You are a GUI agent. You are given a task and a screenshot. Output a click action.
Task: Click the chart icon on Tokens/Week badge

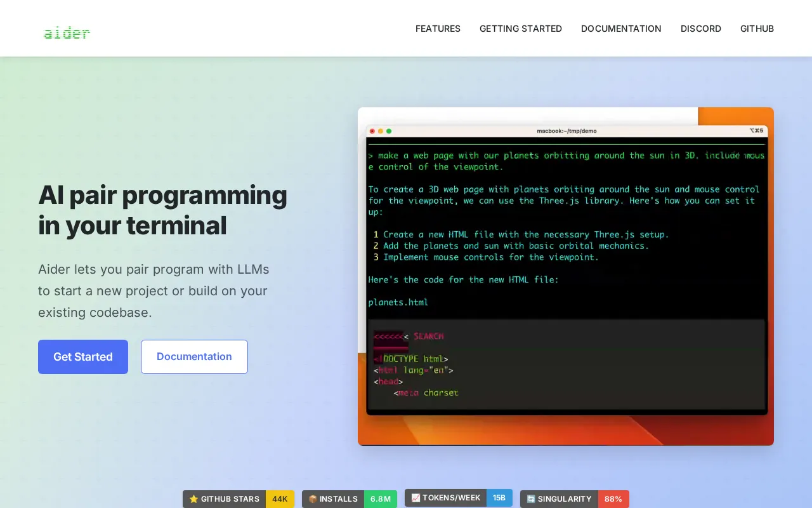point(416,498)
